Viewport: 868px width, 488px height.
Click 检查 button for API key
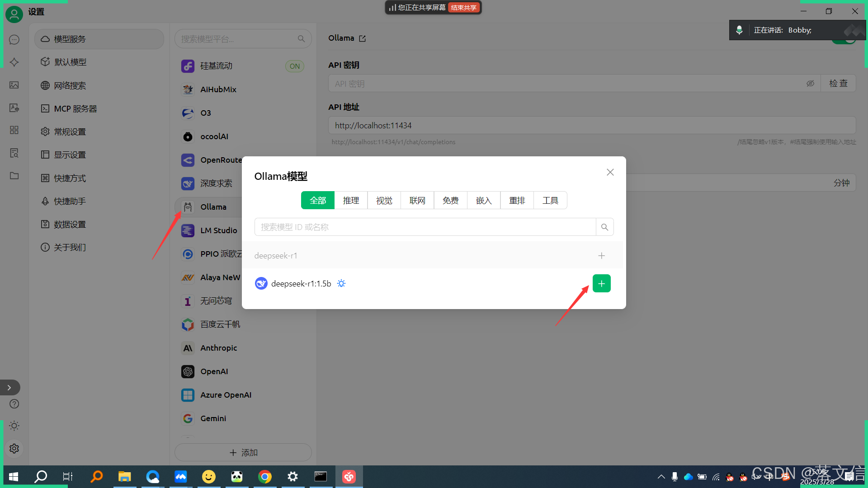pos(838,84)
